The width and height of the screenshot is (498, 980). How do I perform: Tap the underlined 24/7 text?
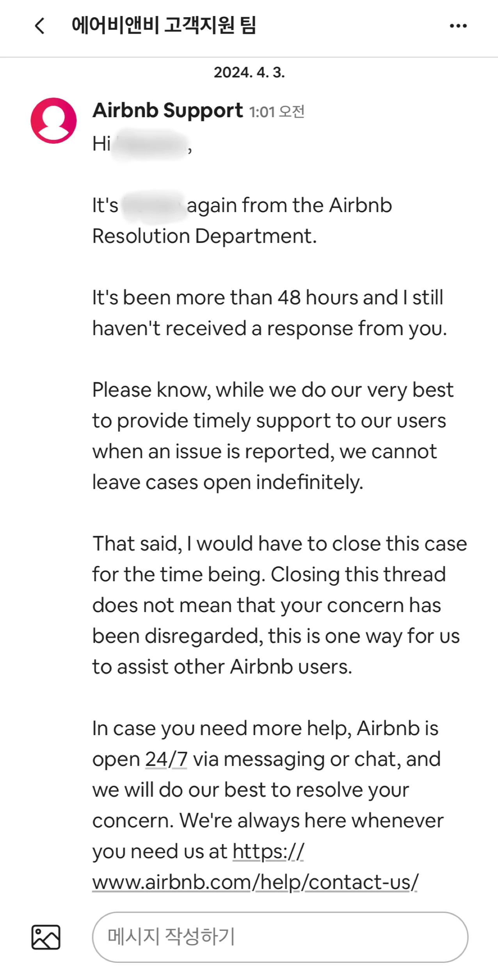pos(166,760)
